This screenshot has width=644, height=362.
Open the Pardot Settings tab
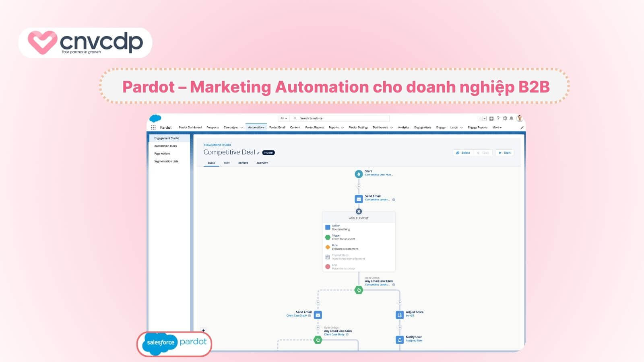(x=358, y=128)
